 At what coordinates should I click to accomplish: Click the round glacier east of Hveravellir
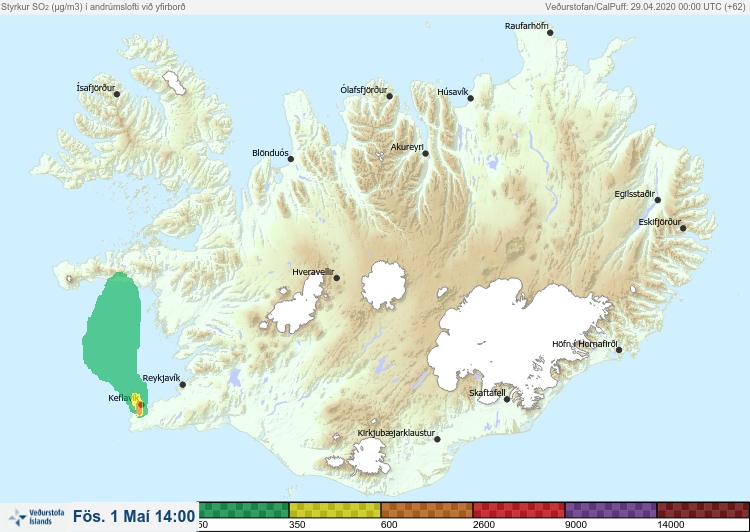(x=384, y=285)
